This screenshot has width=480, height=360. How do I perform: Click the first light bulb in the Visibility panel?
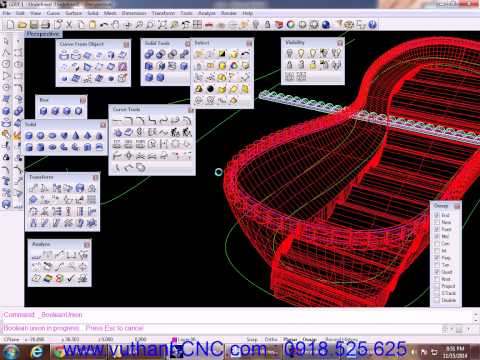[289, 53]
